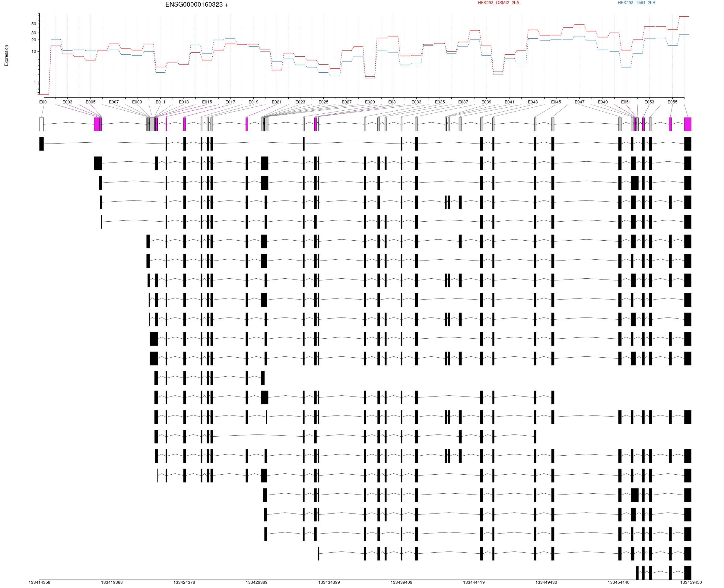Click the large magenta last exon in gene model
724x588 pixels.
coord(688,124)
